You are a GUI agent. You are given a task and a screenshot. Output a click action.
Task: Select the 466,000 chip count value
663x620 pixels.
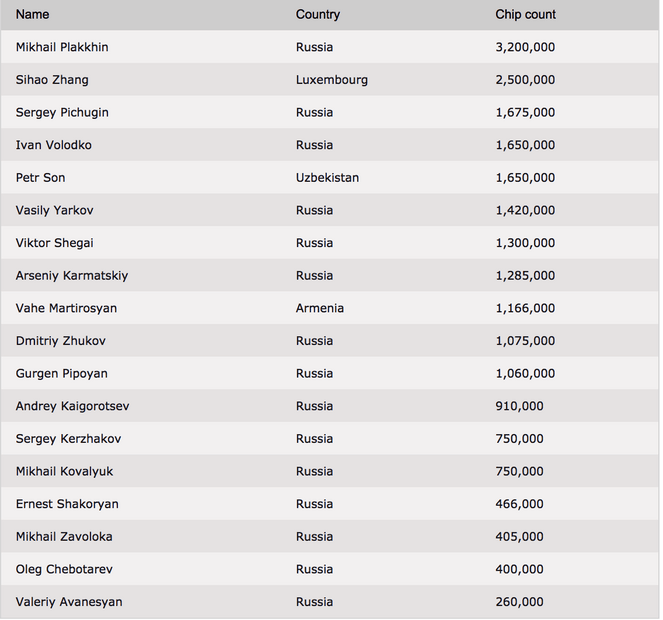point(519,504)
